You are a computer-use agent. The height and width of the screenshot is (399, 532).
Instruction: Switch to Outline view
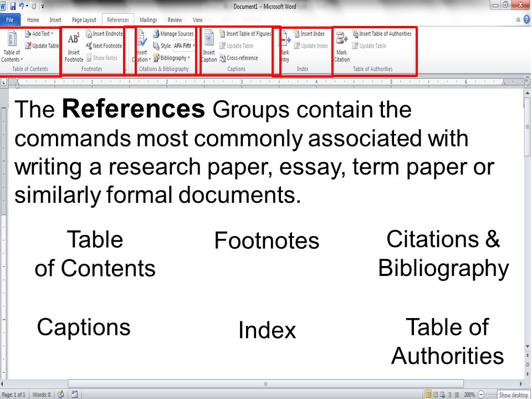(x=449, y=395)
